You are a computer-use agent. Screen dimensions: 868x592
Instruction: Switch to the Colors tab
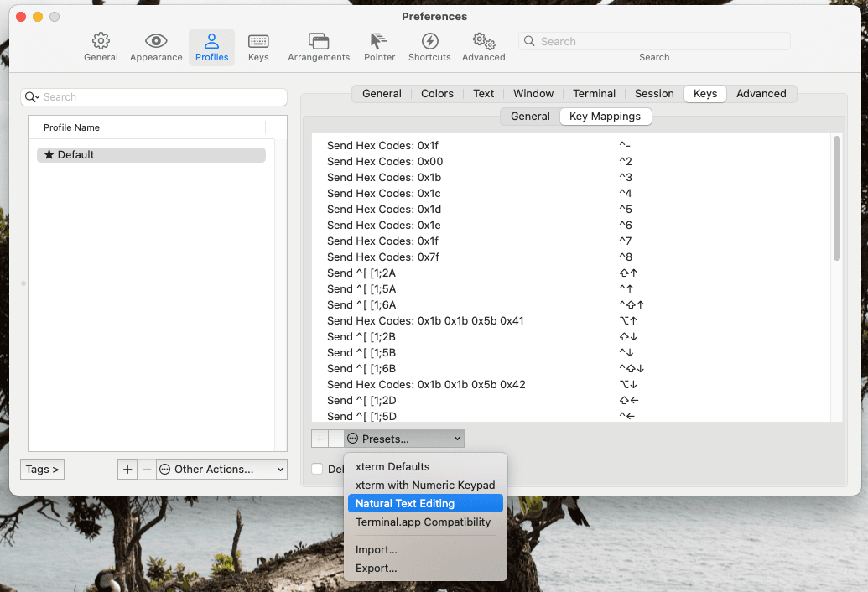(x=437, y=94)
